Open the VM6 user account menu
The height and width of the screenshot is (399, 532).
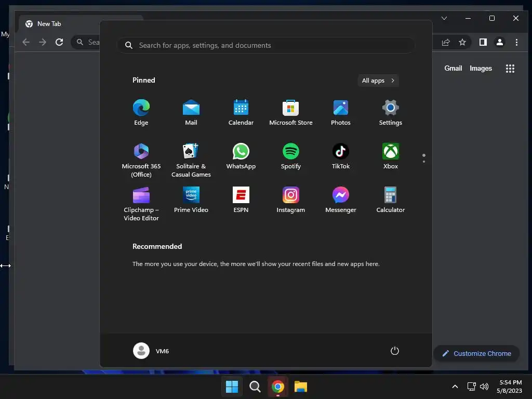(x=151, y=351)
